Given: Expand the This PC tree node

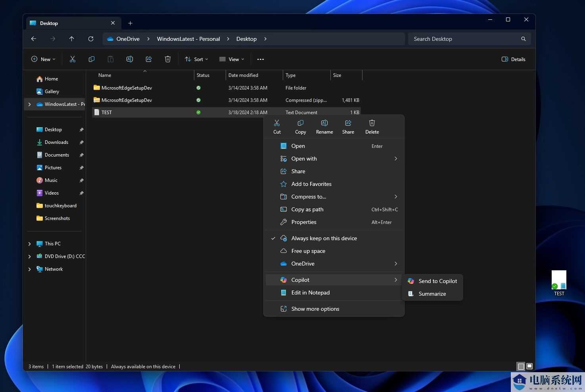Looking at the screenshot, I should (29, 244).
